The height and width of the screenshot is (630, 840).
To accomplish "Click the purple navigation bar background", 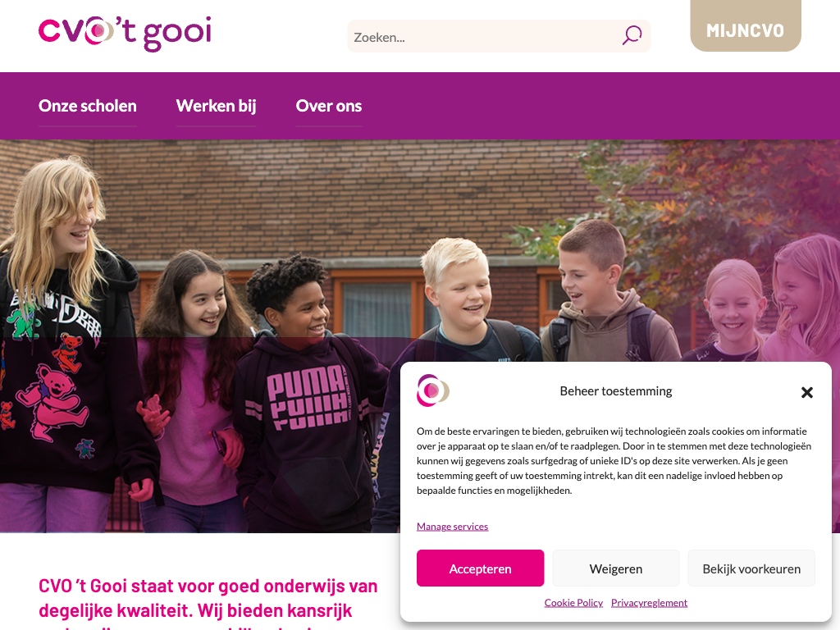I will click(x=589, y=106).
